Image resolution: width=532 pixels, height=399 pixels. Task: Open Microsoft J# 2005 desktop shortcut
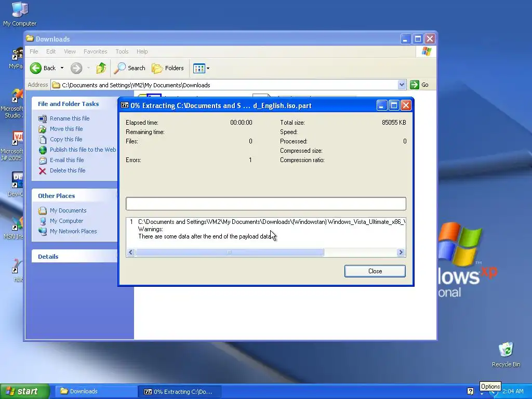12,147
